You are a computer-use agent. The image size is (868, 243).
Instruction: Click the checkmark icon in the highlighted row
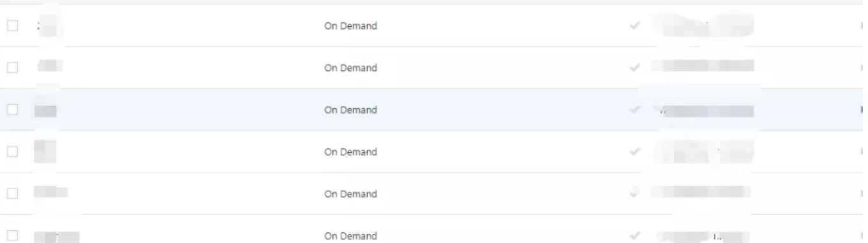634,110
